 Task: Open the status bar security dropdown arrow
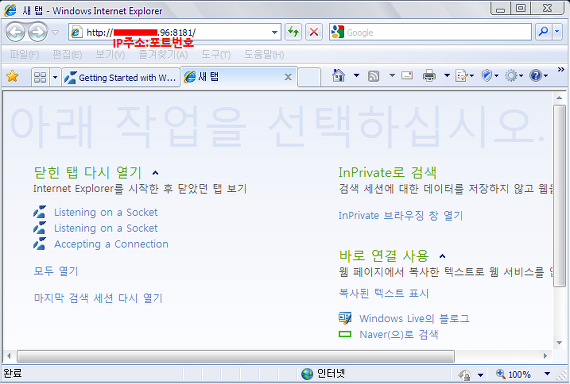coord(481,375)
